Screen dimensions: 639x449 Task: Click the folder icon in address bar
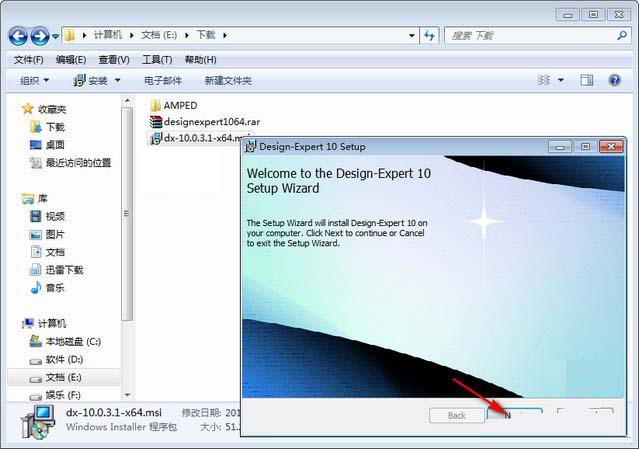tap(70, 35)
